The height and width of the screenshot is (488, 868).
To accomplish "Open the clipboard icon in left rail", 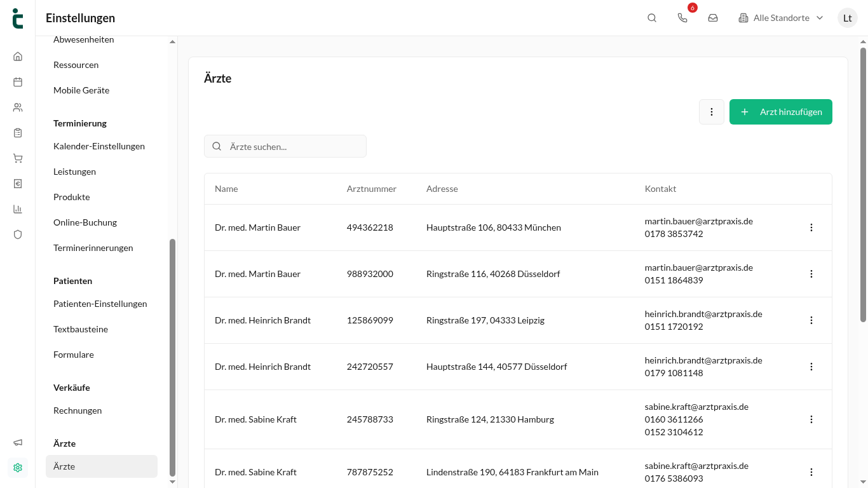I will pyautogui.click(x=18, y=133).
